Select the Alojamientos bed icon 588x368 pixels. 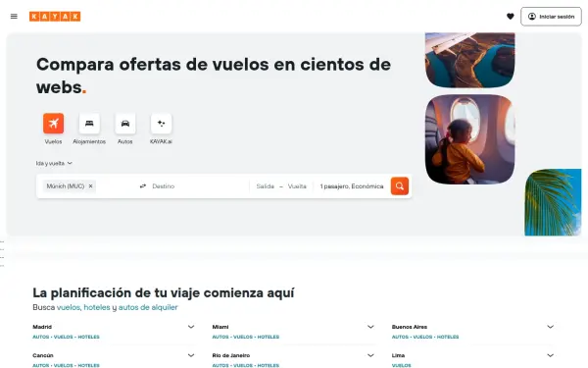pyautogui.click(x=89, y=124)
